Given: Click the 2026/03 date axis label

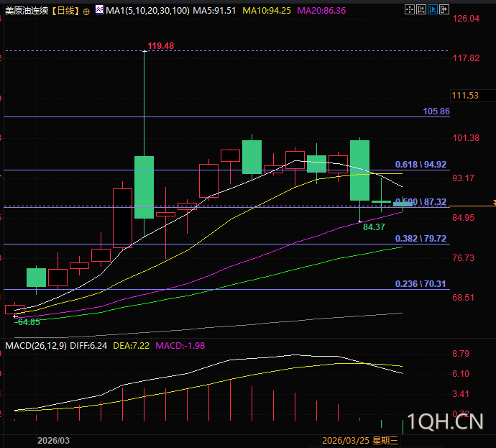Looking at the screenshot, I should [x=53, y=440].
